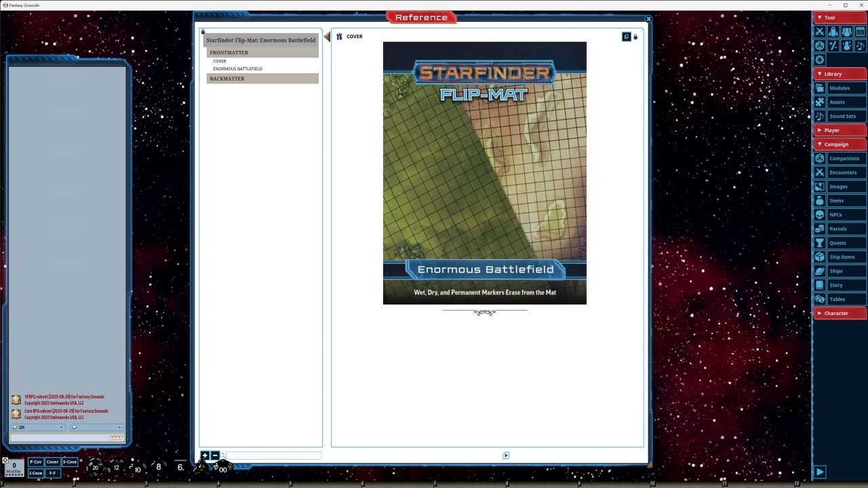Image resolution: width=868 pixels, height=488 pixels.
Task: Click the zoom-in plus control on the reference window
Action: (x=205, y=455)
